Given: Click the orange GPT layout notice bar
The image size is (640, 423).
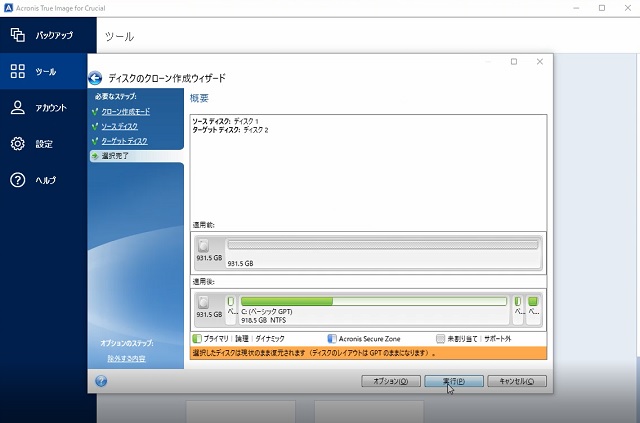Looking at the screenshot, I should (x=368, y=353).
